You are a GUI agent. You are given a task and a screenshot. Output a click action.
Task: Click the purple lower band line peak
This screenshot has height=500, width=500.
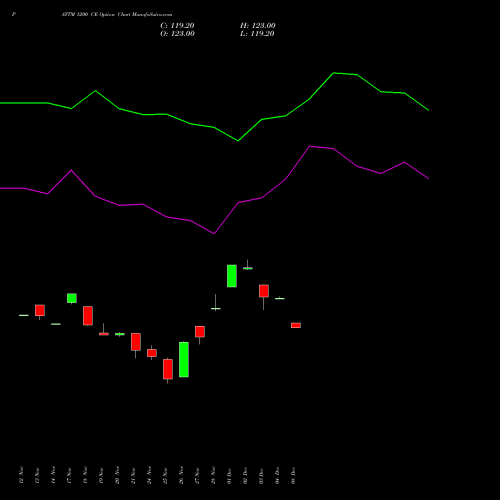pos(310,146)
